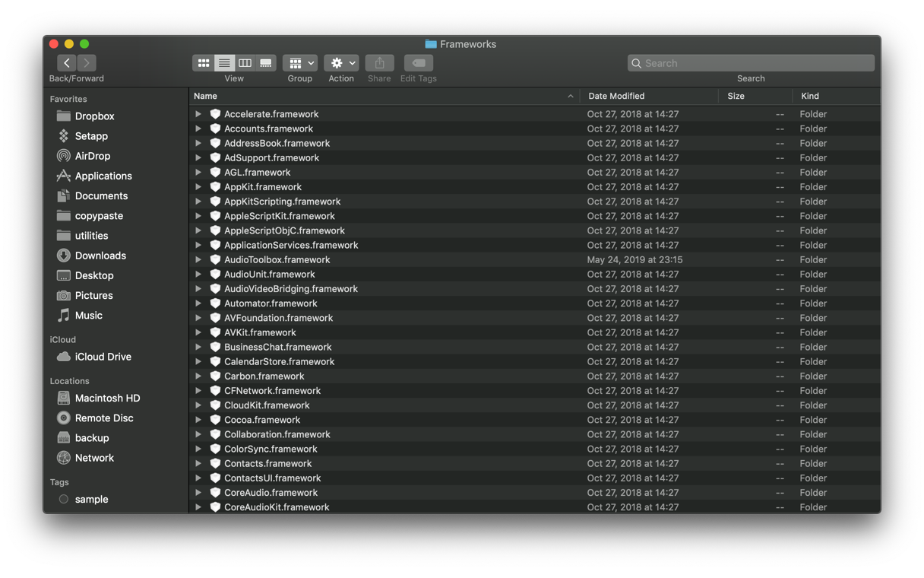This screenshot has height=578, width=924.
Task: Expand AudioToolbox.framework disclosure triangle
Action: tap(198, 259)
